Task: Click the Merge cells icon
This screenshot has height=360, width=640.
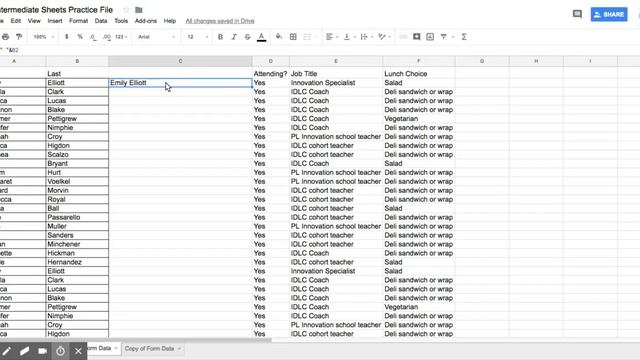Action: pyautogui.click(x=307, y=37)
